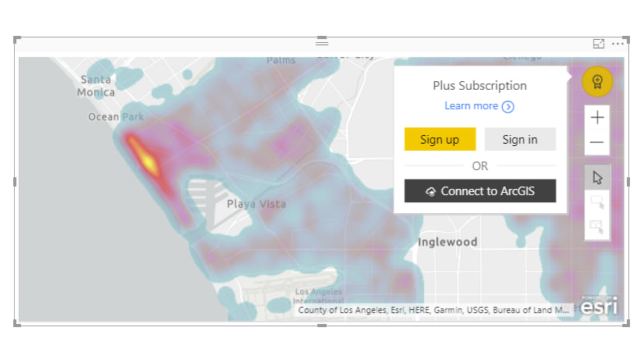Click the yellow heatmap hotspot near Ocean Park
This screenshot has height=363, width=644.
pyautogui.click(x=145, y=155)
